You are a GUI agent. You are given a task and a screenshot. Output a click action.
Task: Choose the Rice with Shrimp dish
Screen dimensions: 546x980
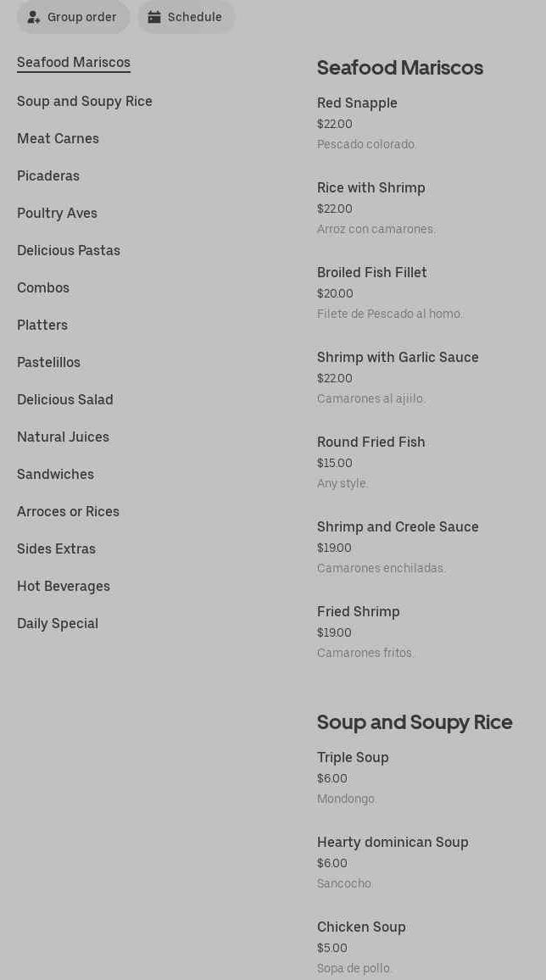[x=371, y=188]
